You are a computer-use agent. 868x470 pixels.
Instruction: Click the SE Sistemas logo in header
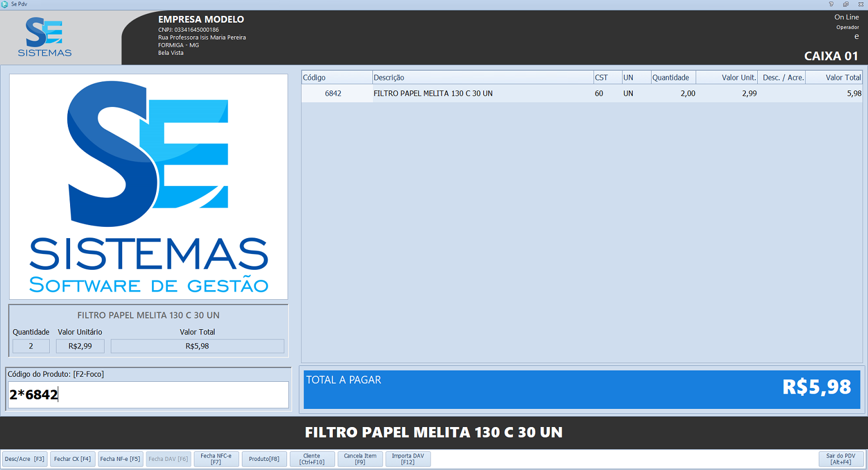coord(45,37)
